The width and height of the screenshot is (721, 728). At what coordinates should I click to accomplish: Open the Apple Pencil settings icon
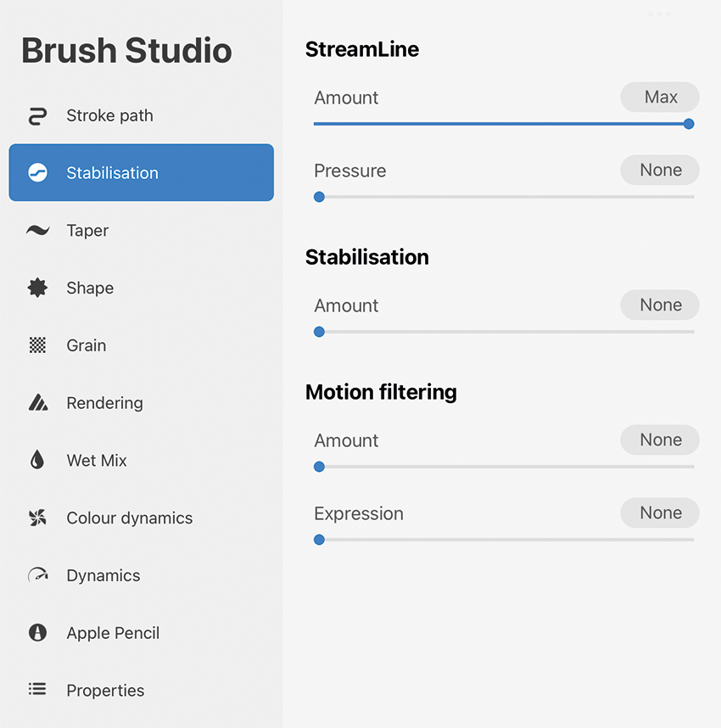[37, 633]
